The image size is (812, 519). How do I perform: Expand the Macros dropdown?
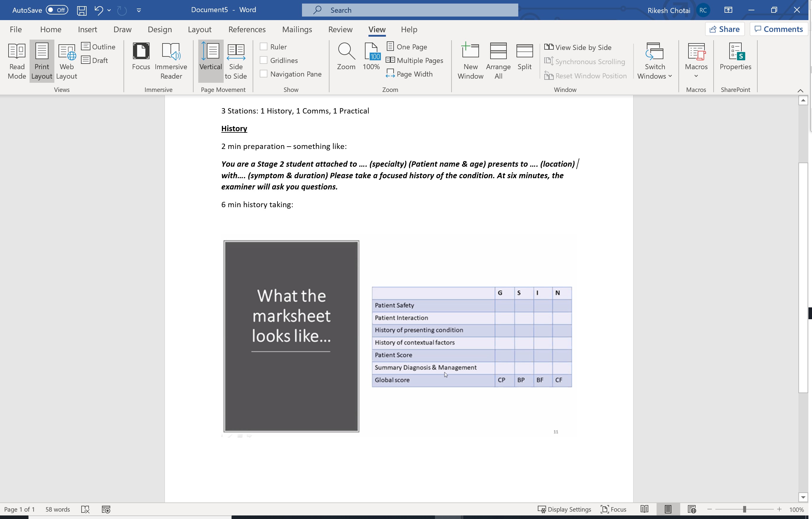[696, 61]
